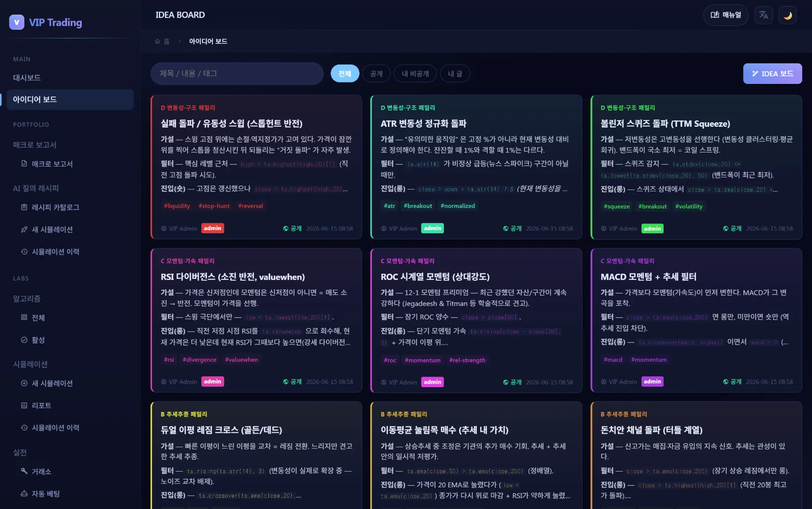Open 대시보드 in the sidebar

click(70, 78)
